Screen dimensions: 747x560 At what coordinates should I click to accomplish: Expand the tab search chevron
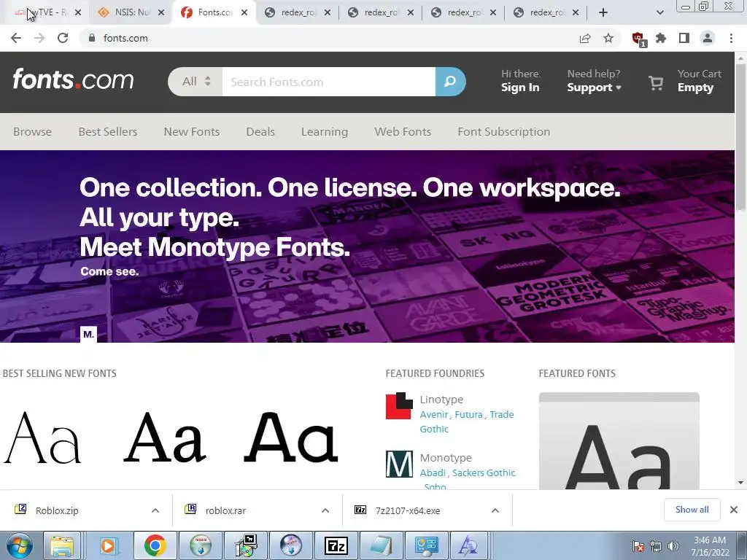click(659, 13)
